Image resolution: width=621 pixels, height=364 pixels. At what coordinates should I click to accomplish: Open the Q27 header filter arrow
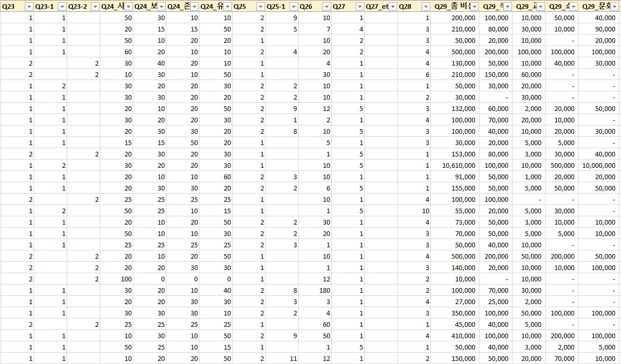(360, 7)
